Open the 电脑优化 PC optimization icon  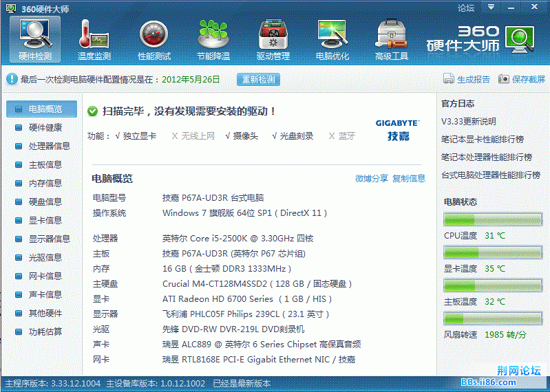pos(332,39)
